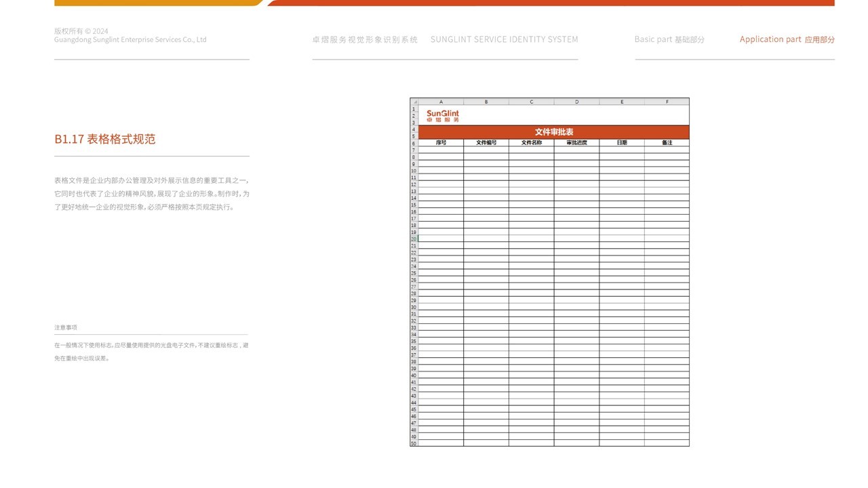
Task: Open the Application part 应用部分 tab
Action: point(787,39)
